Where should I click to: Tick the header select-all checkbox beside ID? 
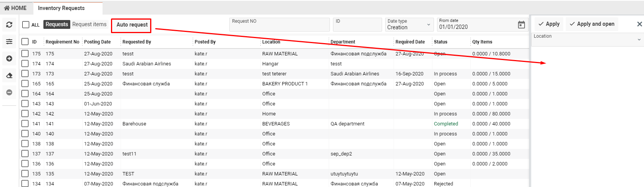pos(25,42)
